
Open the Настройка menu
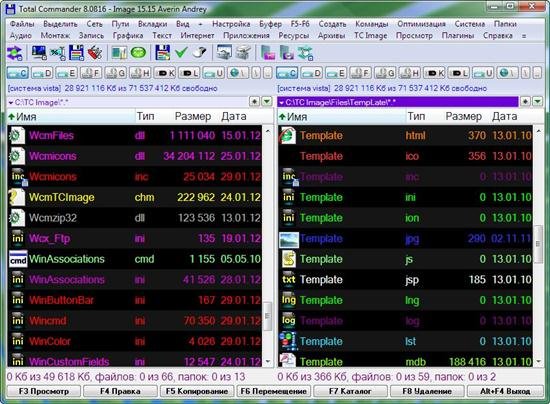coord(231,24)
